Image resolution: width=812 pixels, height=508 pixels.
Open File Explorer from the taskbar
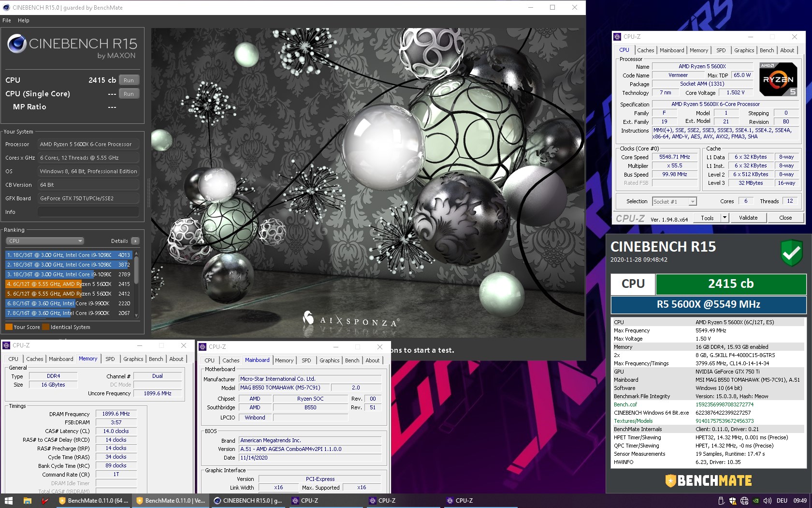tap(28, 501)
